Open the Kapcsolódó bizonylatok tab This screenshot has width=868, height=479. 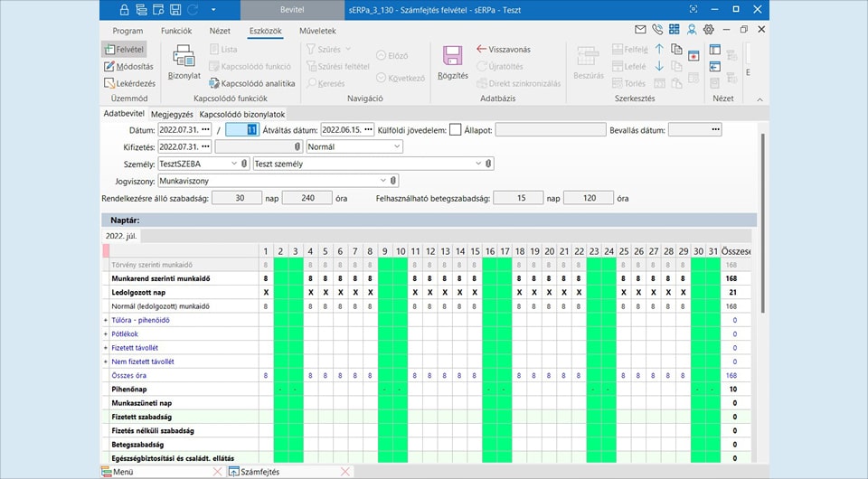click(x=242, y=115)
